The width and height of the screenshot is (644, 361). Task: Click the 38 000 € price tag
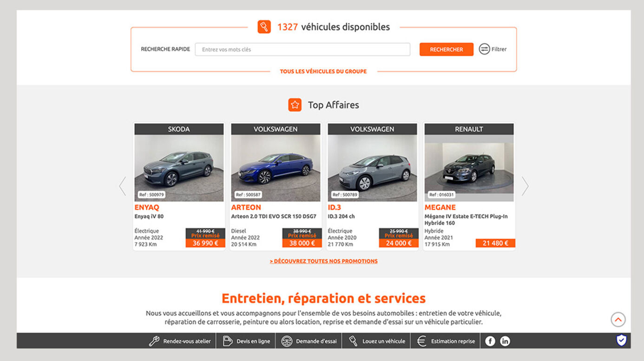tap(302, 243)
